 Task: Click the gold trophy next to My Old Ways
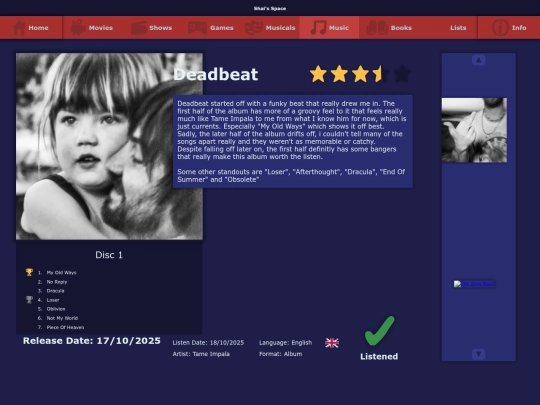coord(29,272)
